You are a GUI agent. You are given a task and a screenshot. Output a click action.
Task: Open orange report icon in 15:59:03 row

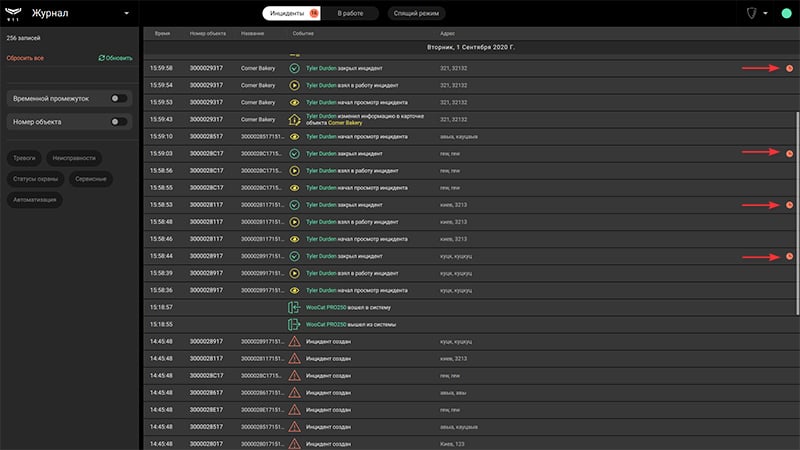(x=789, y=154)
